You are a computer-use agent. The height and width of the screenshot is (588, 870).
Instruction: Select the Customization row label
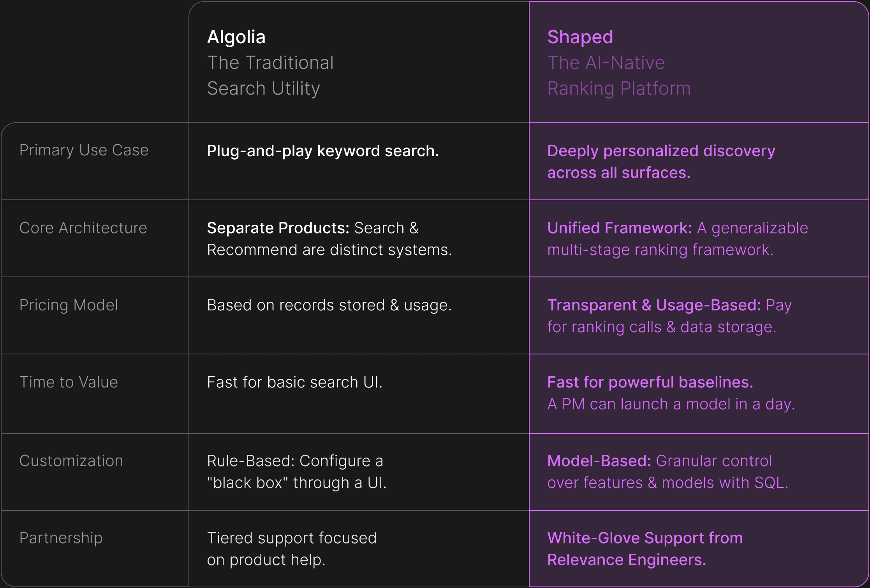pos(71,461)
